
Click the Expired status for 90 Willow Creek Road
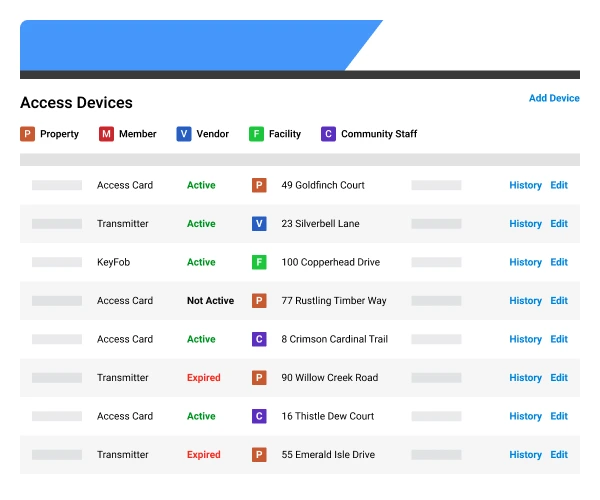pos(203,378)
